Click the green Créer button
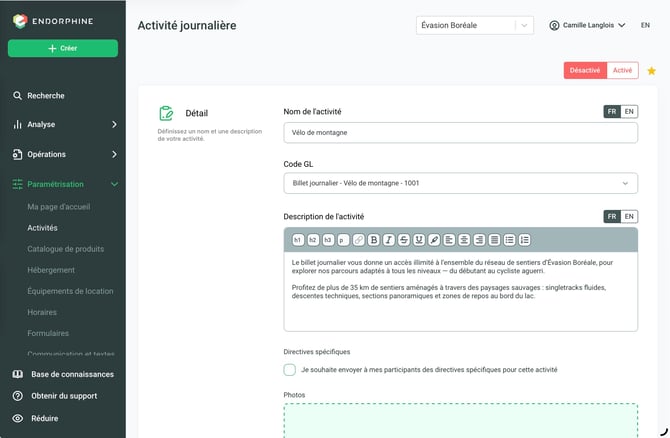This screenshot has width=670, height=438. click(63, 48)
